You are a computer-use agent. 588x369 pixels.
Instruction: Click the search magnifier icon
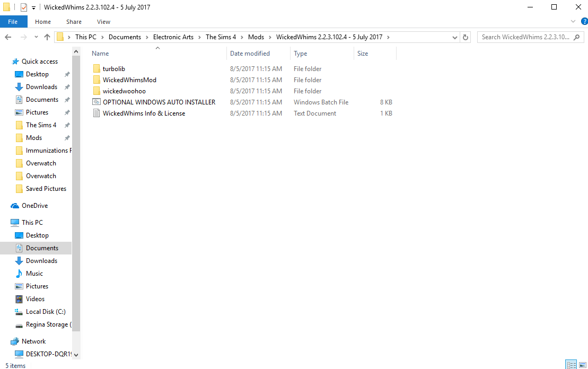[577, 37]
